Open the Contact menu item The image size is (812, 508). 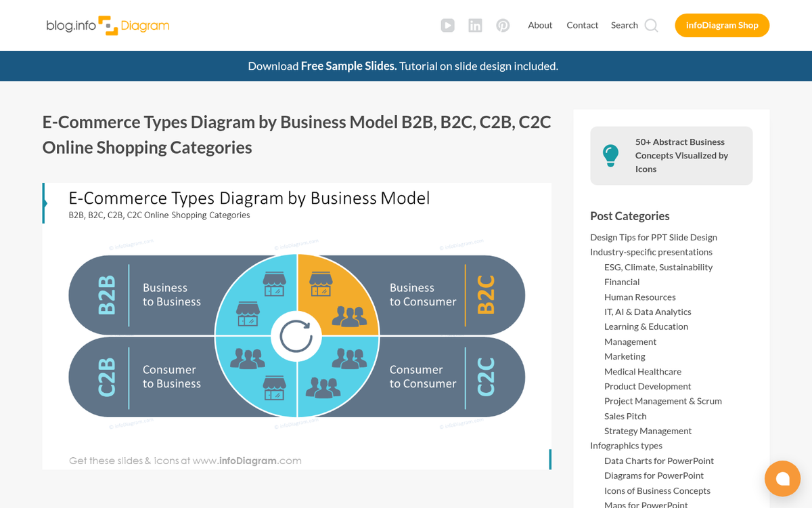(x=583, y=25)
